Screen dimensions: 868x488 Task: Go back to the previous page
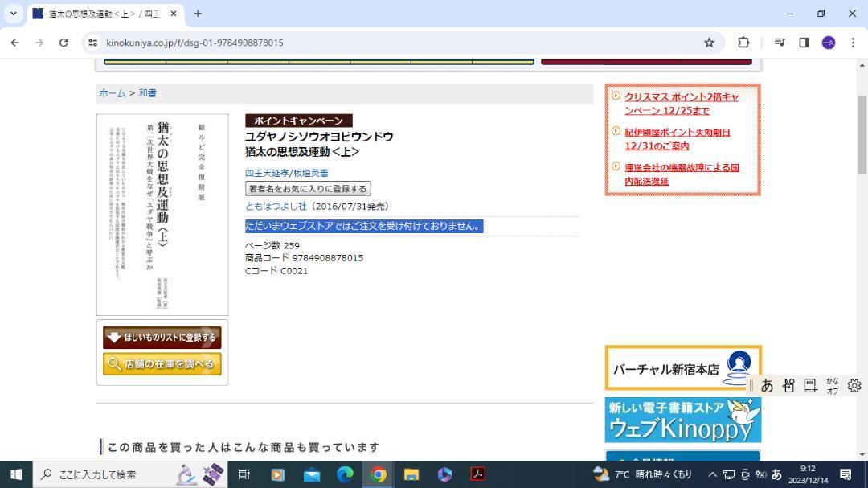(15, 43)
